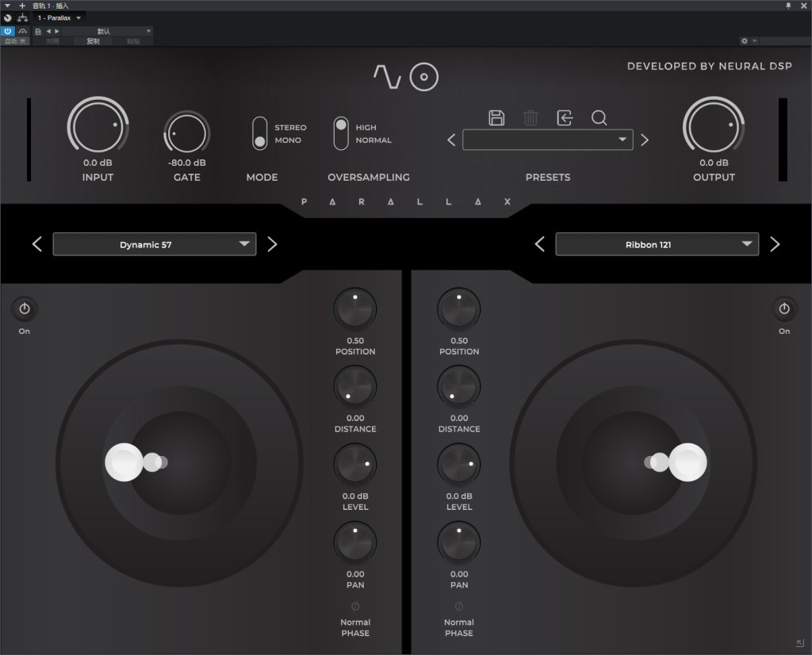Toggle the right cabinet On power button
This screenshot has width=812, height=655.
tap(784, 309)
